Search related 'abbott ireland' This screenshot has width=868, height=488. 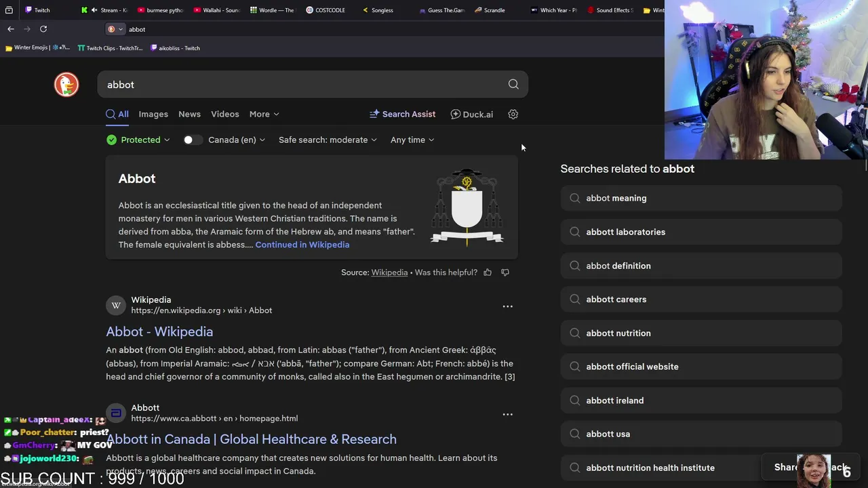coord(701,401)
